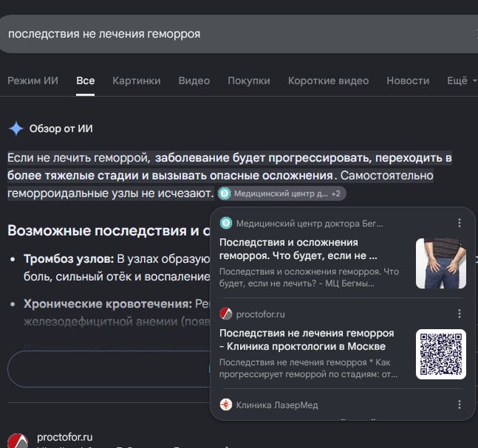Open Последствия и осложнения геморроя article link
Image resolution: width=478 pixels, height=448 pixels.
298,249
